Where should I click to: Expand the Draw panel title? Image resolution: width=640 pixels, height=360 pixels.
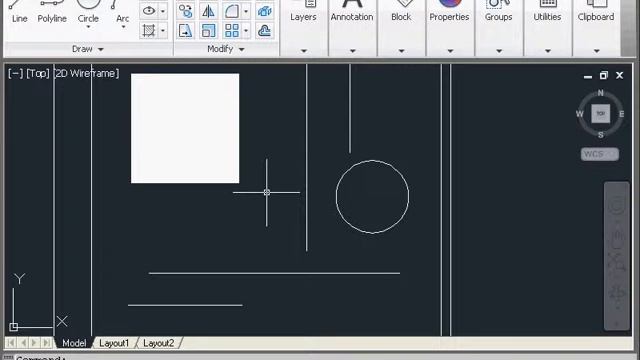click(88, 49)
